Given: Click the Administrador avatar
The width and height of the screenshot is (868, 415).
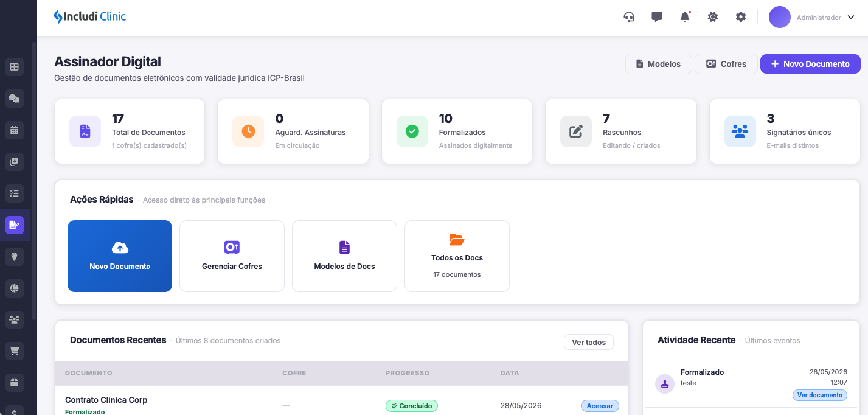Looking at the screenshot, I should 780,17.
